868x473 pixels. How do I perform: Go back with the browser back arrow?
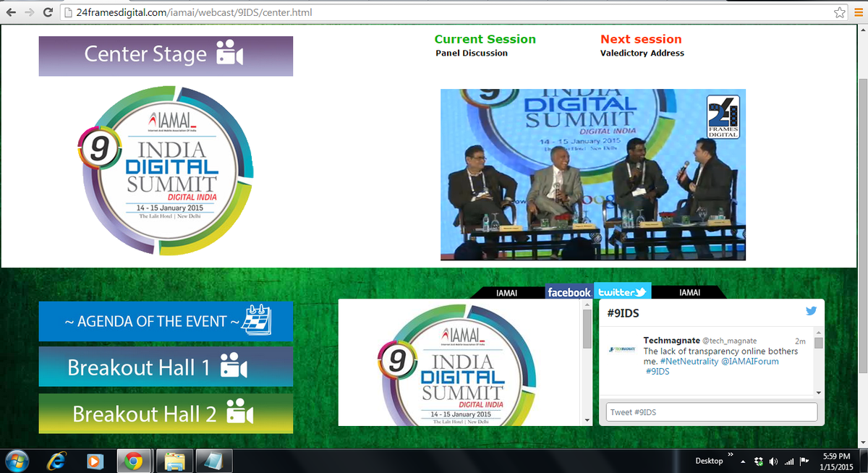pos(12,13)
